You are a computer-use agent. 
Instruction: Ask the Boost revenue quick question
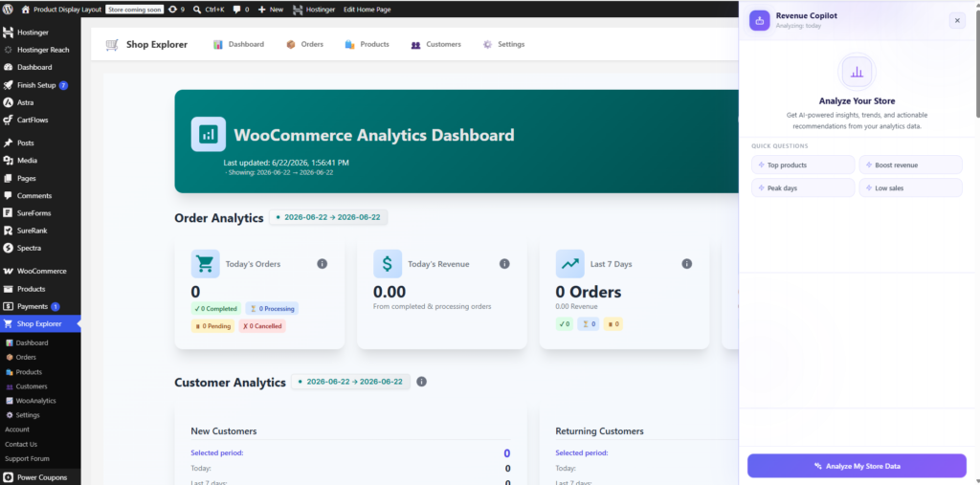pos(911,165)
